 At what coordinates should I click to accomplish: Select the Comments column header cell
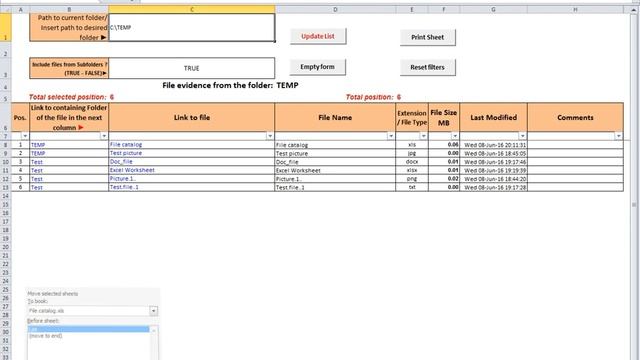tap(575, 118)
